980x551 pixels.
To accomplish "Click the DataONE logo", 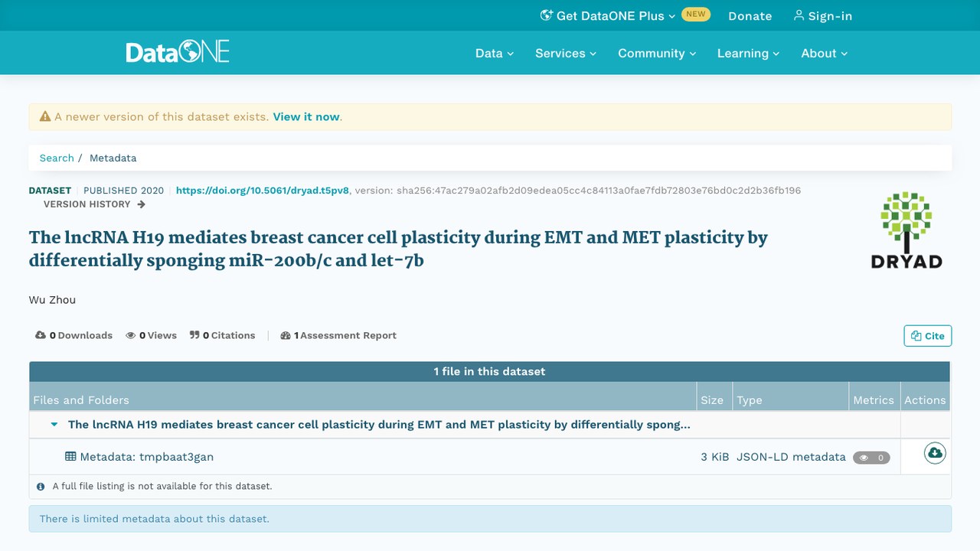I will point(178,53).
